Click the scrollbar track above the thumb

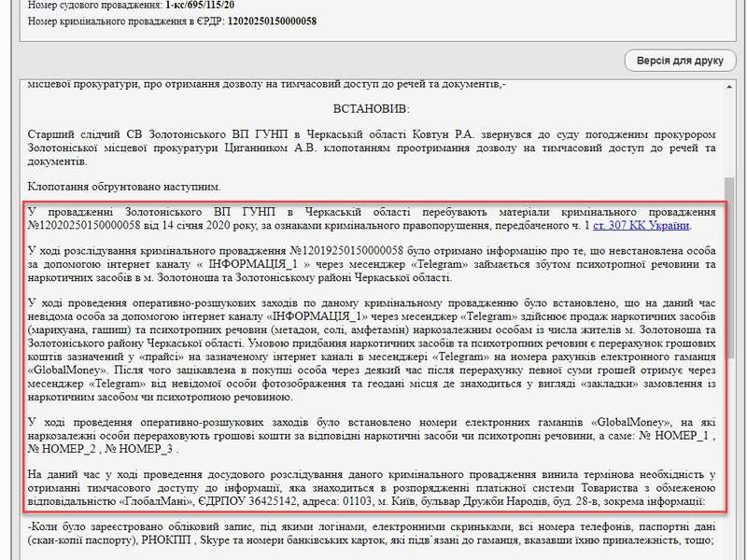point(731,131)
